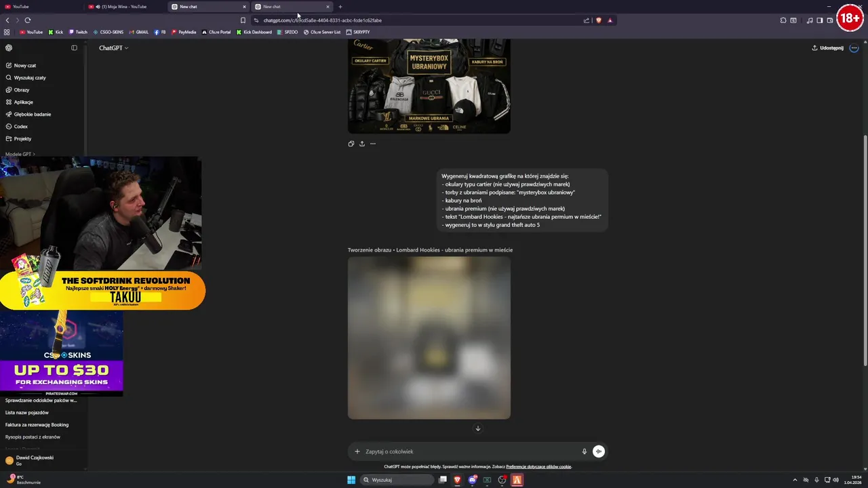The image size is (868, 488).
Task: Click the chatgpt.com address bar URL
Action: (x=323, y=20)
